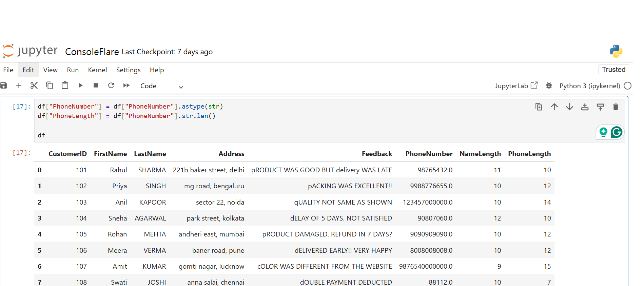
Task: Open the cell type dropdown showing Code
Action: click(x=161, y=86)
